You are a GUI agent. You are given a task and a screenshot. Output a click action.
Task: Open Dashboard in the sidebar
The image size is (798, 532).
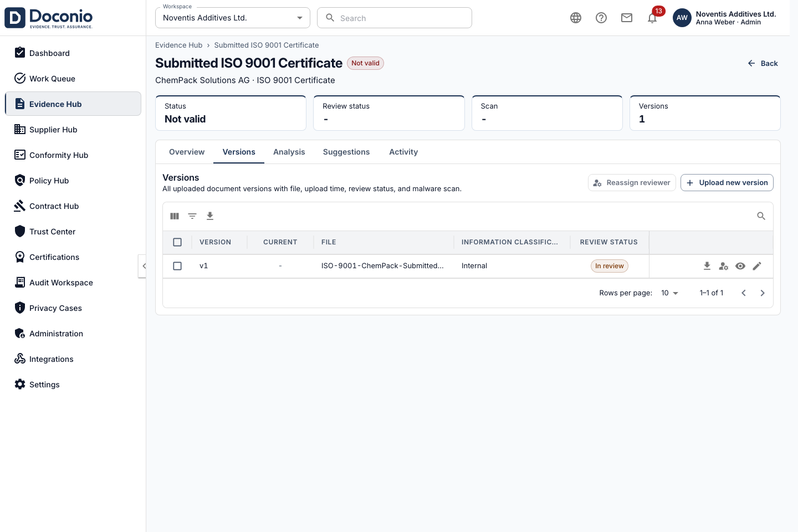click(x=73, y=53)
